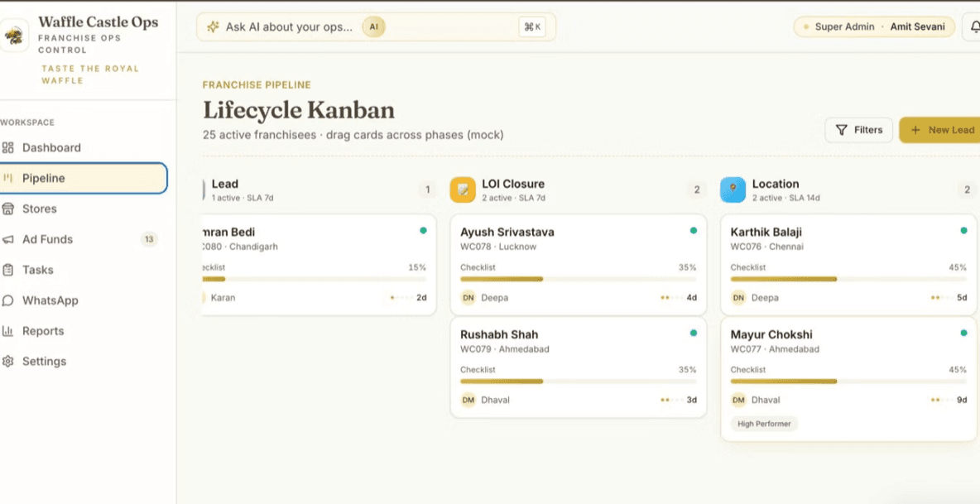The width and height of the screenshot is (980, 504).
Task: Click the High Performer tag
Action: click(764, 424)
